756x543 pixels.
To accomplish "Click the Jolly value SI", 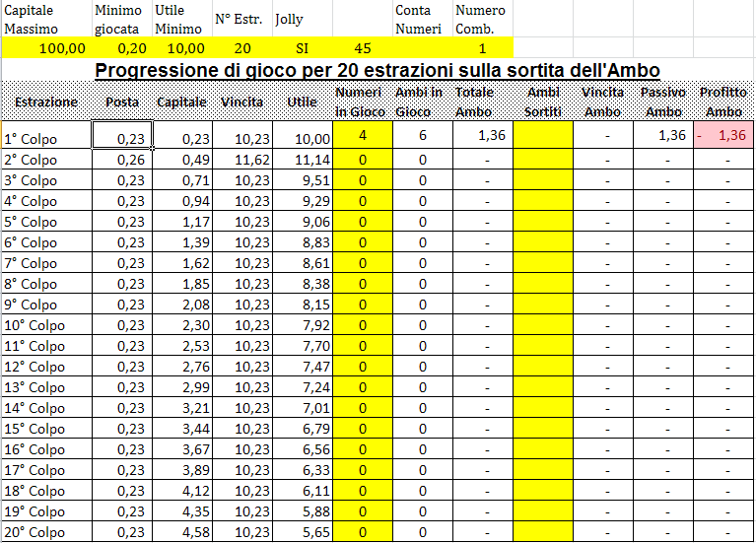I will [x=303, y=48].
